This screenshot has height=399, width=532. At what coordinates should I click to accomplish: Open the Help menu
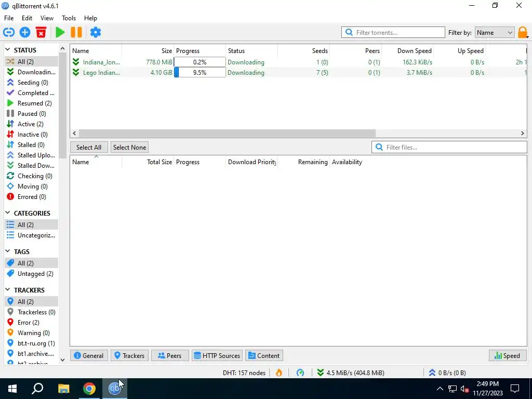[x=90, y=18]
